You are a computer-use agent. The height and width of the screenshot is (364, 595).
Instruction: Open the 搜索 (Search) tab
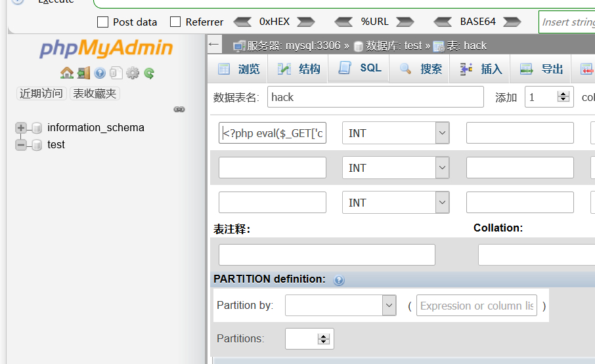420,69
